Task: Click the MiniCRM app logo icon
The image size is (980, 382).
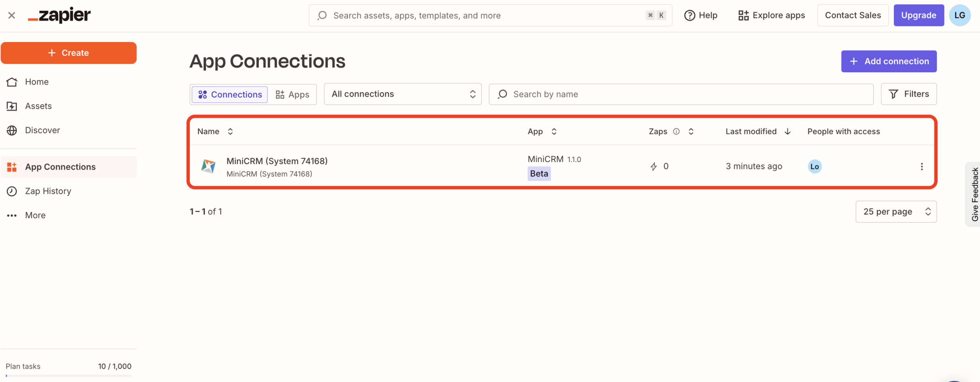Action: coord(208,166)
